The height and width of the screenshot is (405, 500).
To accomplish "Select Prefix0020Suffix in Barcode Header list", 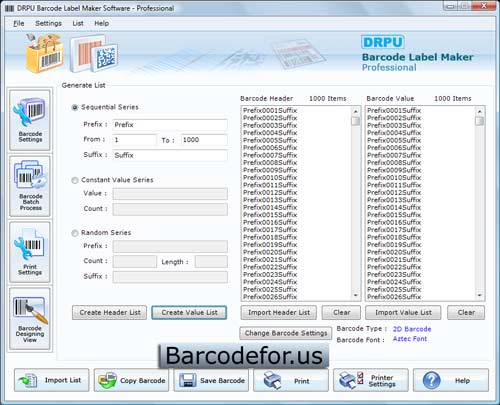I will coord(270,252).
